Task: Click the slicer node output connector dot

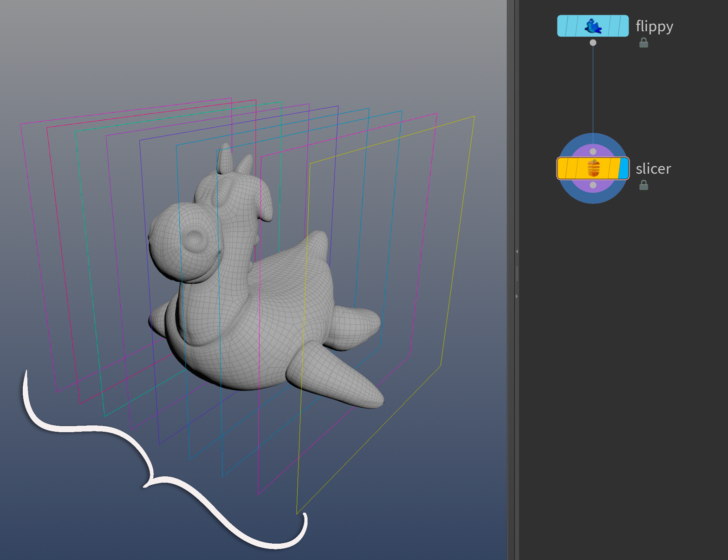Action: (x=593, y=185)
